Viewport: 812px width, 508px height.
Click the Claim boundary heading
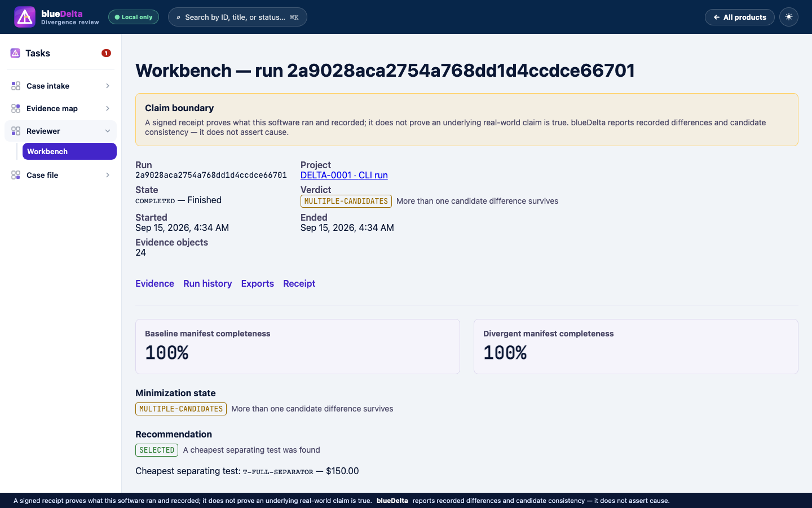pyautogui.click(x=179, y=108)
